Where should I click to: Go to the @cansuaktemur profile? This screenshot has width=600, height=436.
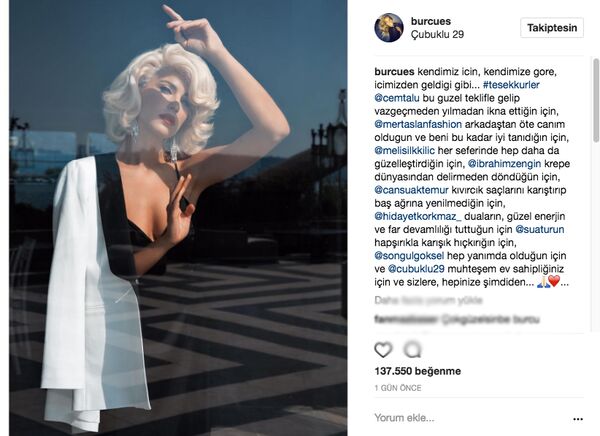click(411, 190)
